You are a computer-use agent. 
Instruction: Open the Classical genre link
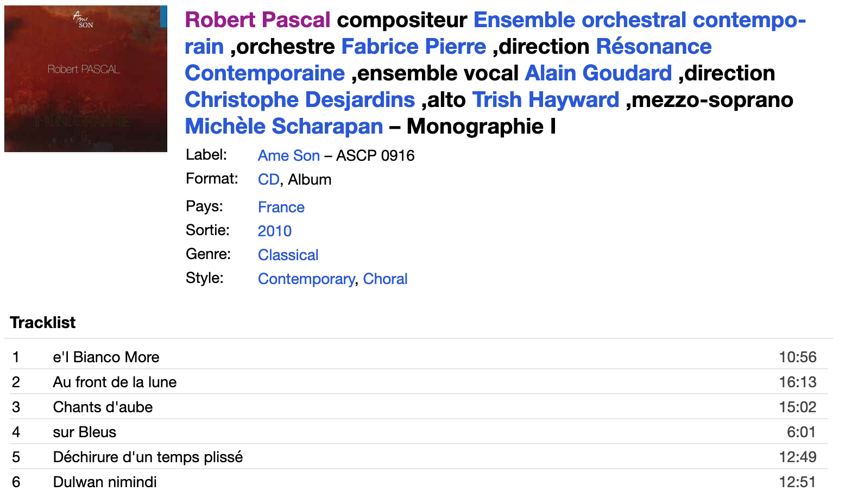(x=288, y=255)
